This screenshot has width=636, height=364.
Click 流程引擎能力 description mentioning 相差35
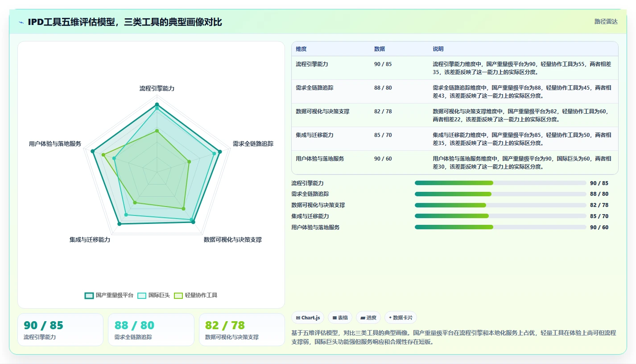(522, 68)
